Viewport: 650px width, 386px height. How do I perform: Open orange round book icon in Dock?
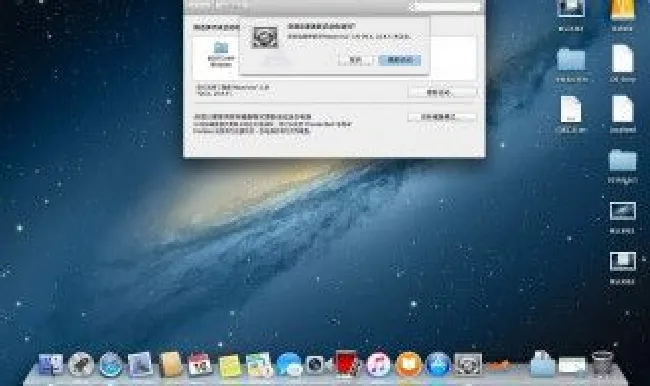click(408, 365)
